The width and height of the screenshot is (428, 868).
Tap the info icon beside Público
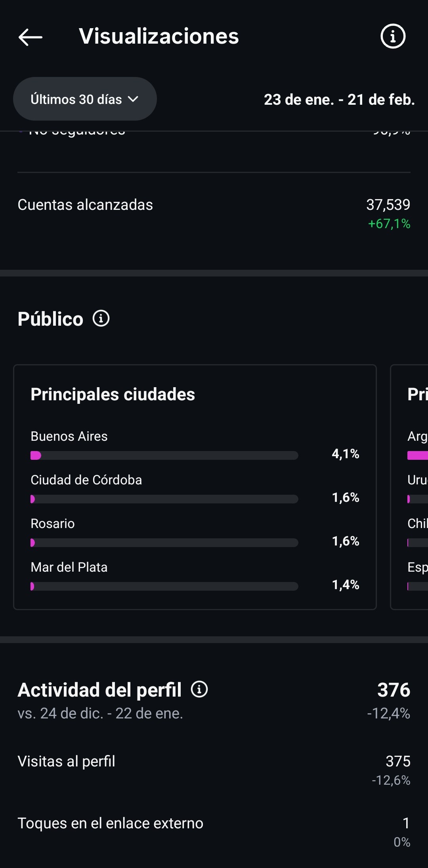[101, 319]
